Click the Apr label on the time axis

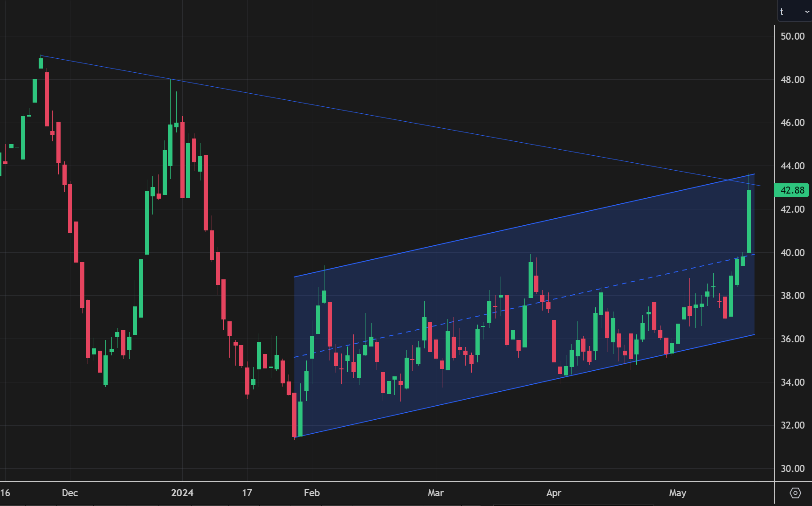554,493
